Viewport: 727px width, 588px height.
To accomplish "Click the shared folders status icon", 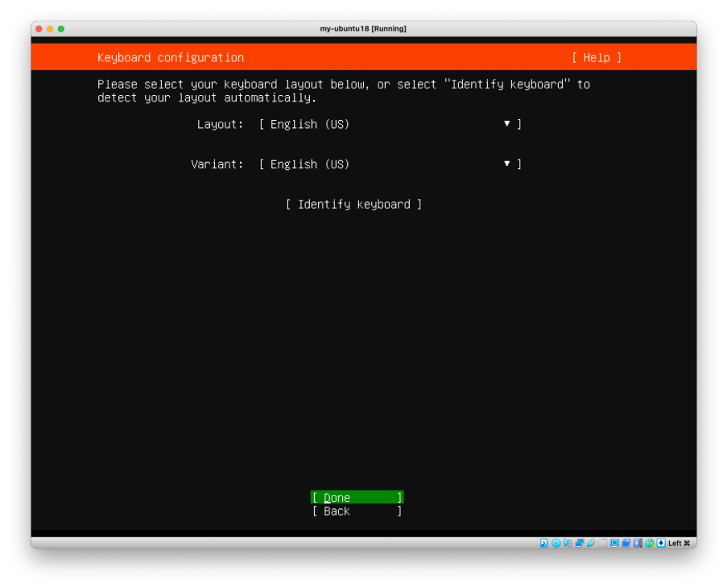I will coord(603,543).
